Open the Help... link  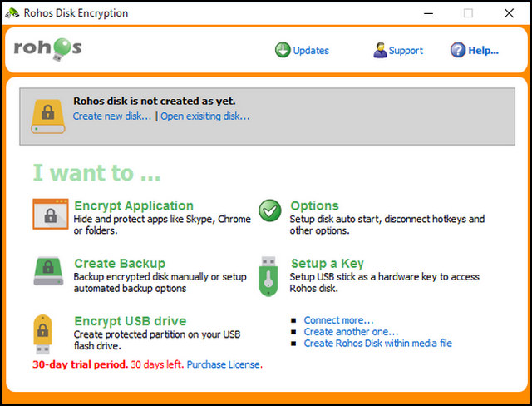point(484,51)
